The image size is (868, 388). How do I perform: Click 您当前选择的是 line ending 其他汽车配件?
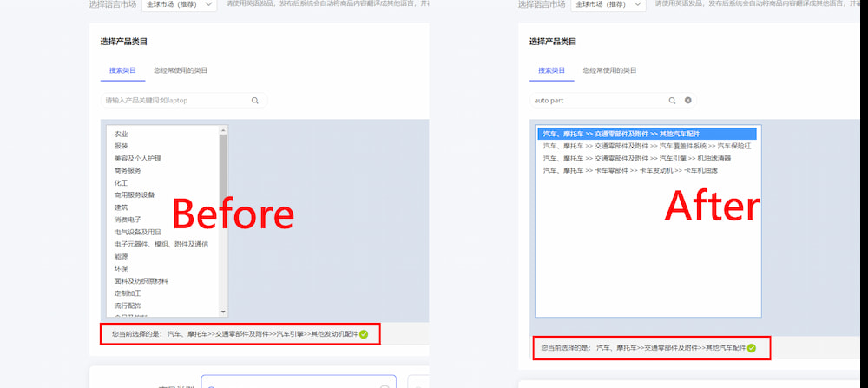643,348
